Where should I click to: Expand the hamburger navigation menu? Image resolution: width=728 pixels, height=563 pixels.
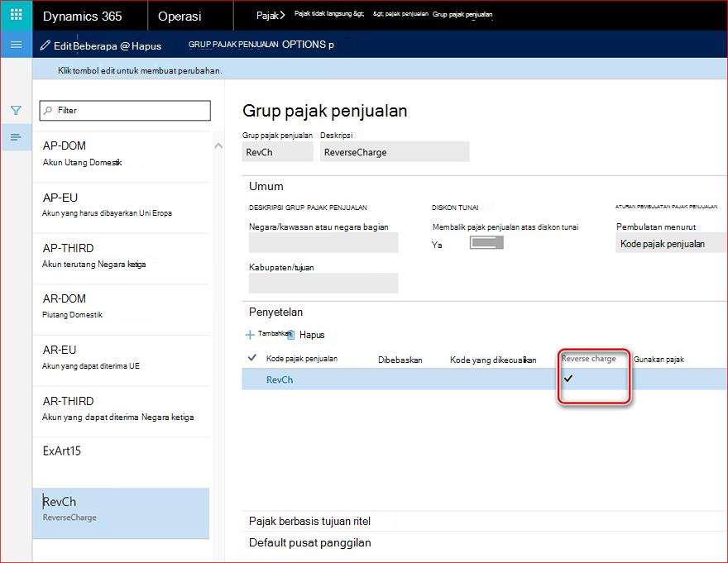click(17, 45)
